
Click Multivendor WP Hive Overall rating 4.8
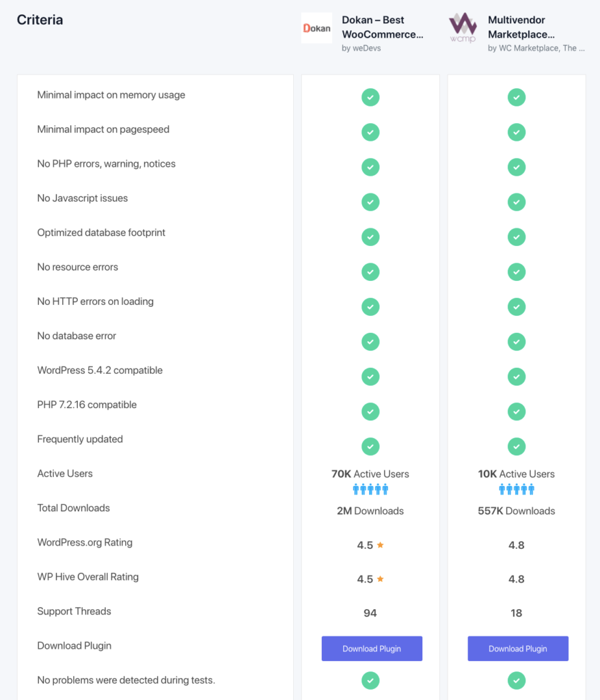(x=517, y=579)
